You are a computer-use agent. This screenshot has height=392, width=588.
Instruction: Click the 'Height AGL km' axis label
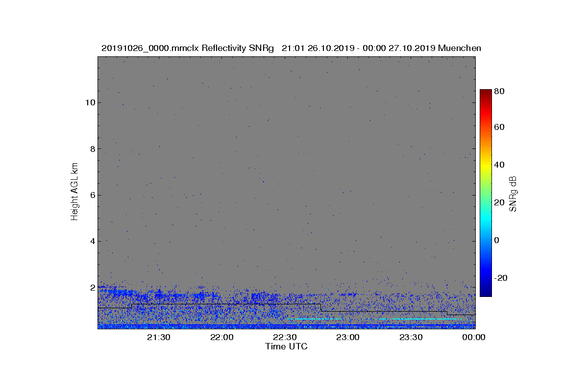click(x=74, y=191)
